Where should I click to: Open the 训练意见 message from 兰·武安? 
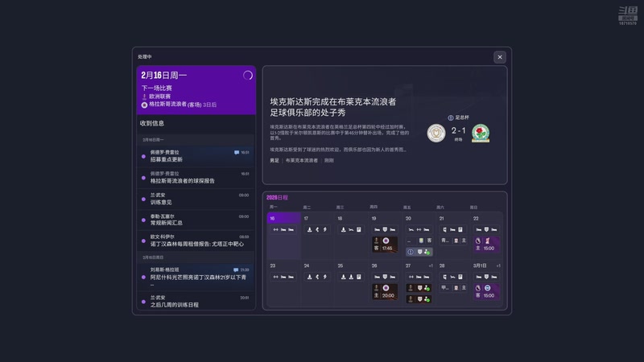(196, 199)
